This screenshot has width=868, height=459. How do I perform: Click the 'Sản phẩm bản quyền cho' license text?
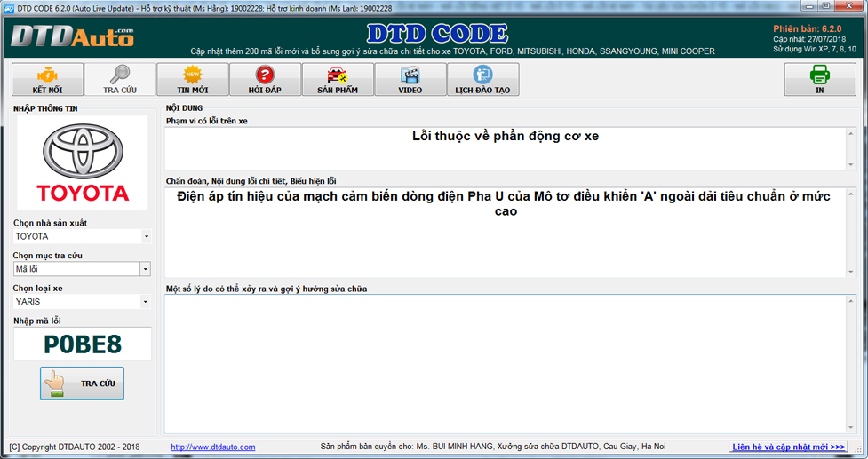point(493,447)
